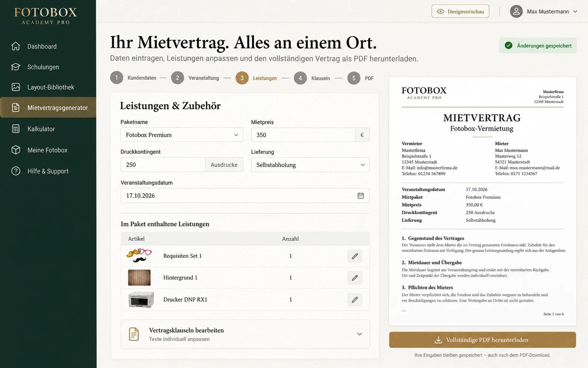
Task: Click the green Änderungen gespeichert checkmark icon
Action: (x=509, y=46)
